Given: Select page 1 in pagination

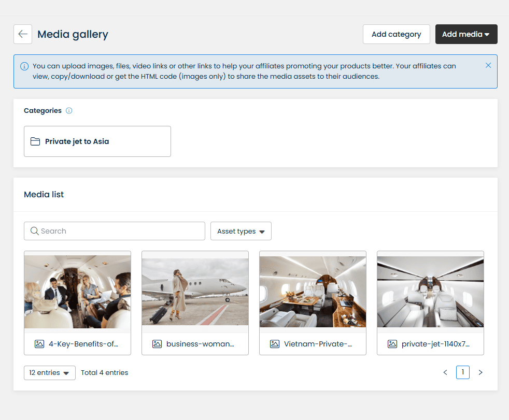Looking at the screenshot, I should click(x=462, y=372).
